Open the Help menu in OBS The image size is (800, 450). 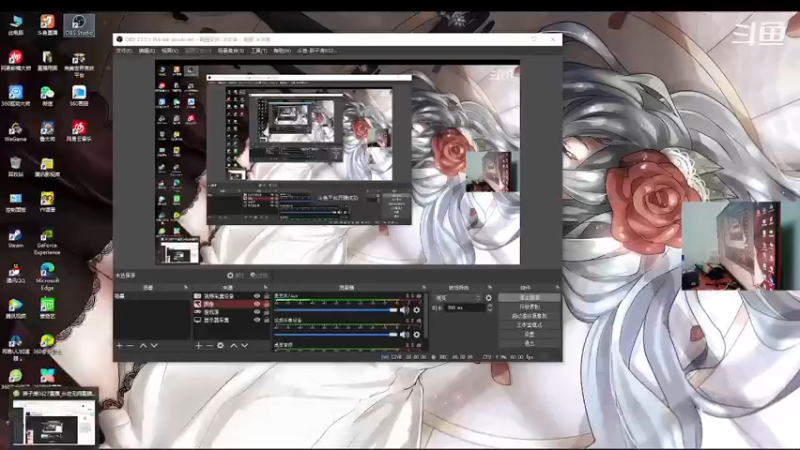point(282,51)
